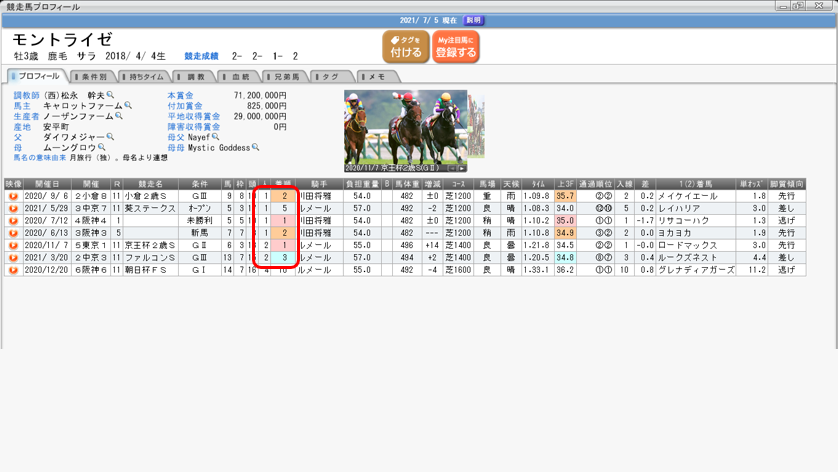Screen dimensions: 838x472
Task: Click magnifier beside dam ムーングロウ
Action: coord(102,147)
